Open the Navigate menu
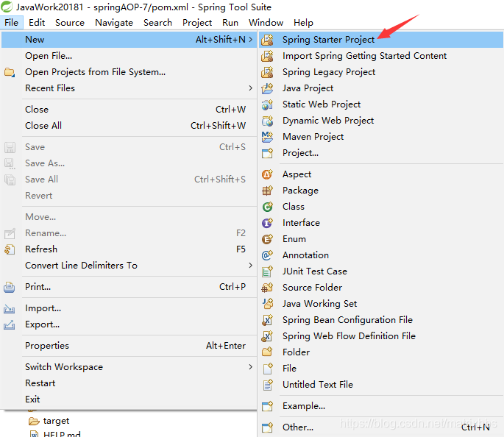 tap(114, 23)
